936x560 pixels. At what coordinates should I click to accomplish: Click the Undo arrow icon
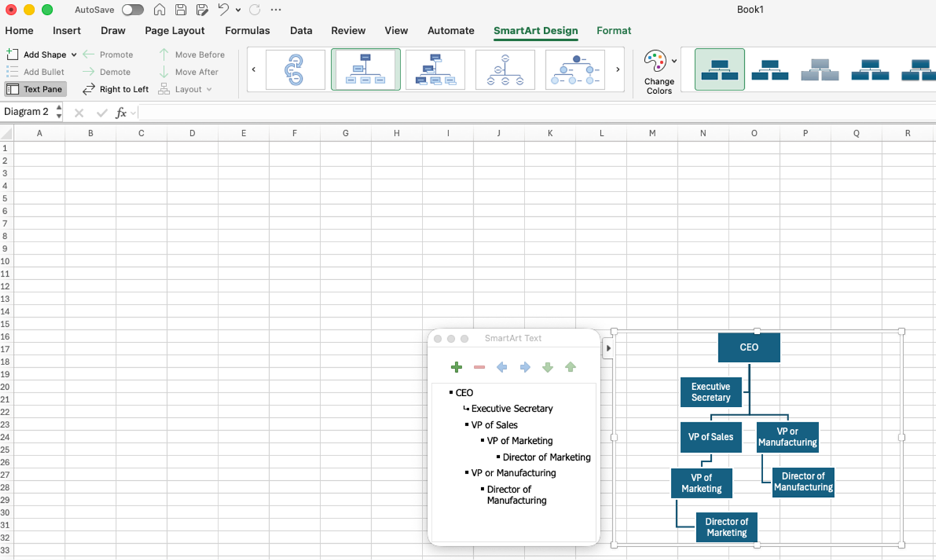tap(224, 9)
